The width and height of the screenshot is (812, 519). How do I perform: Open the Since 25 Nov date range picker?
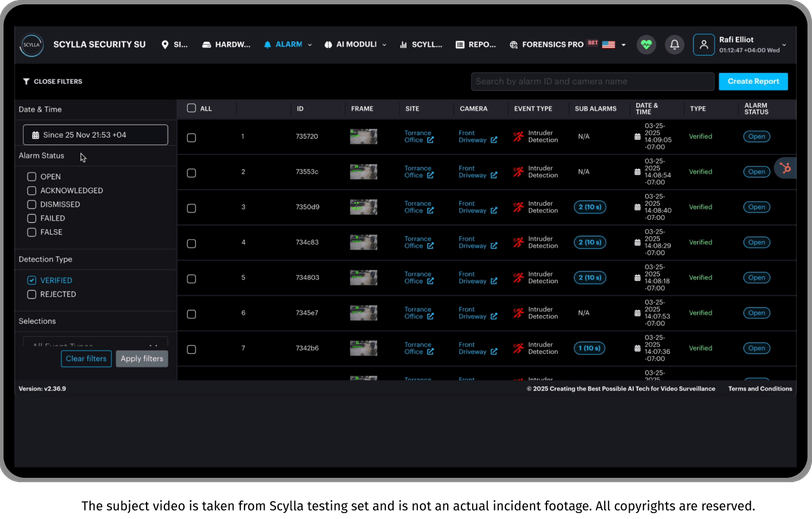tap(95, 135)
